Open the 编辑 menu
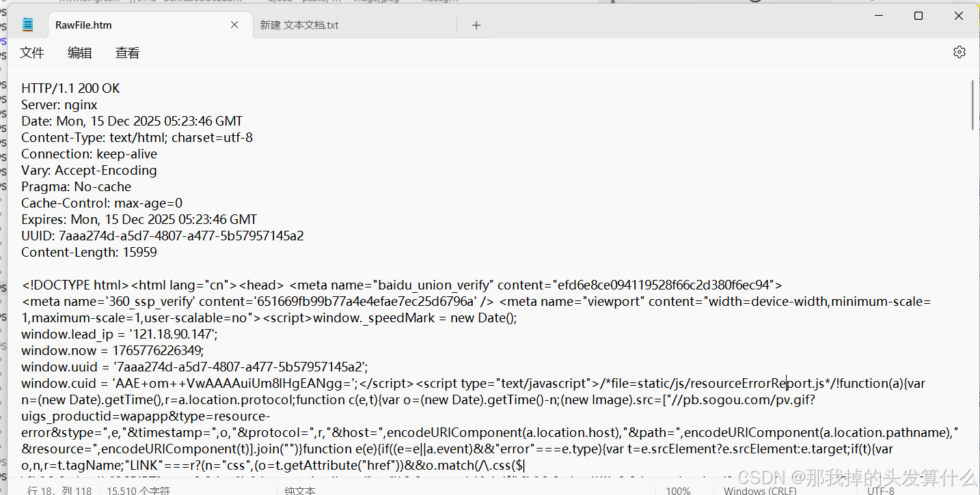This screenshot has width=980, height=495. click(80, 53)
